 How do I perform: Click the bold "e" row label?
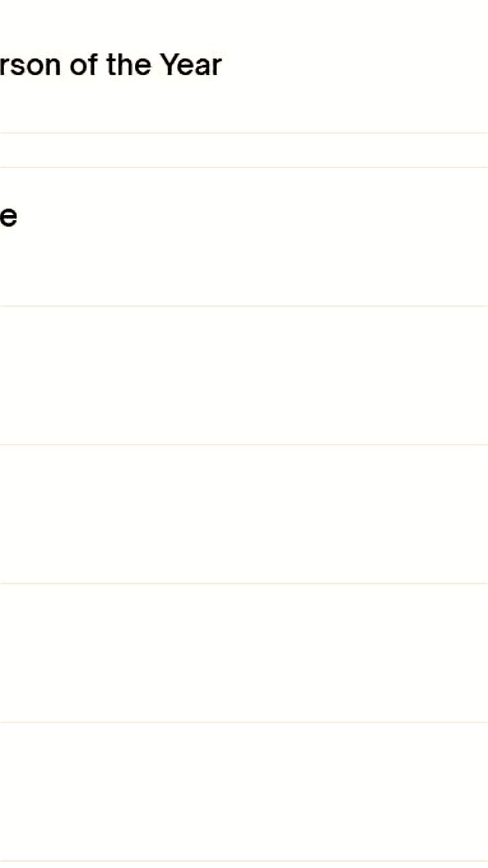(x=8, y=218)
